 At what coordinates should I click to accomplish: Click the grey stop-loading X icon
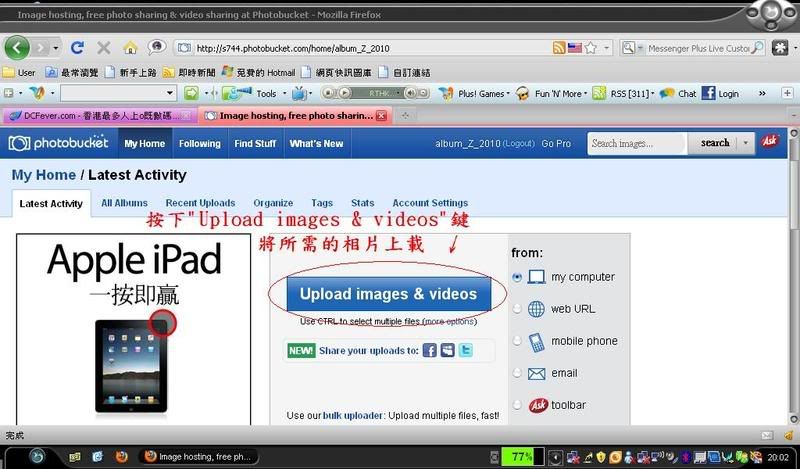pos(104,48)
